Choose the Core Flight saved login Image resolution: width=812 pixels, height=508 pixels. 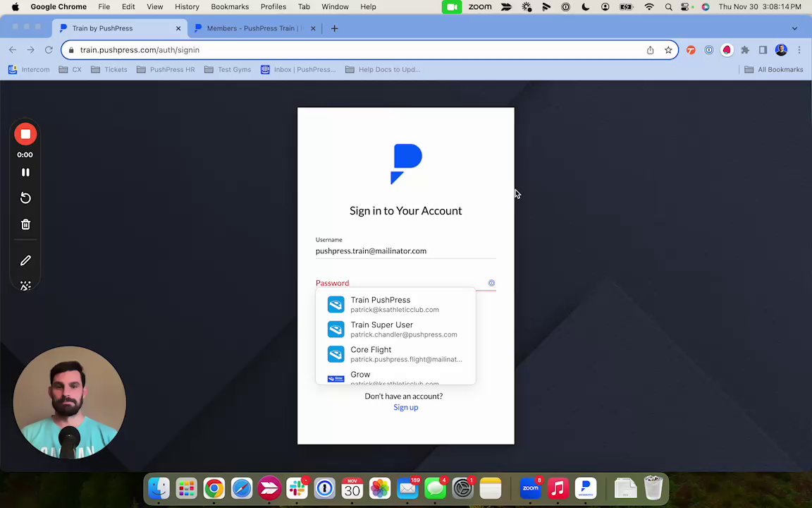[395, 354]
